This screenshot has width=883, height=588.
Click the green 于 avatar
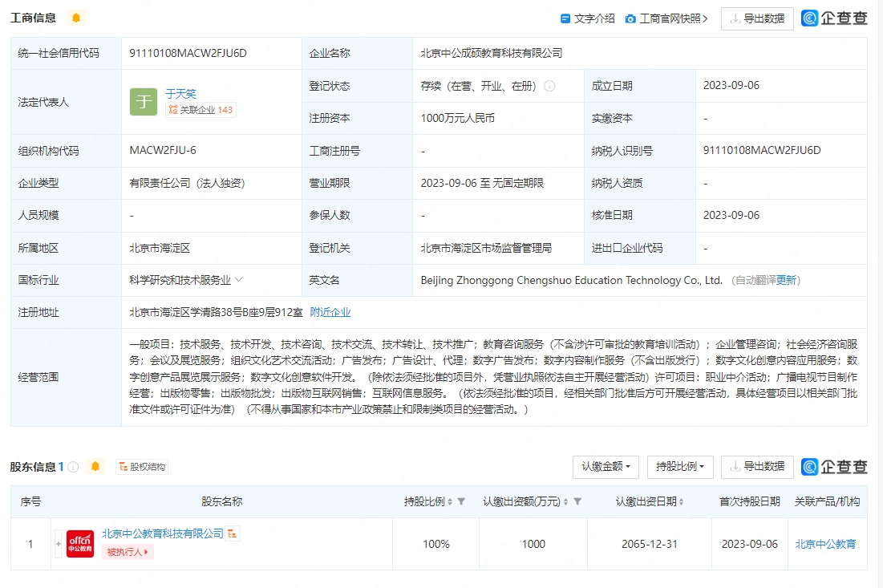point(144,102)
